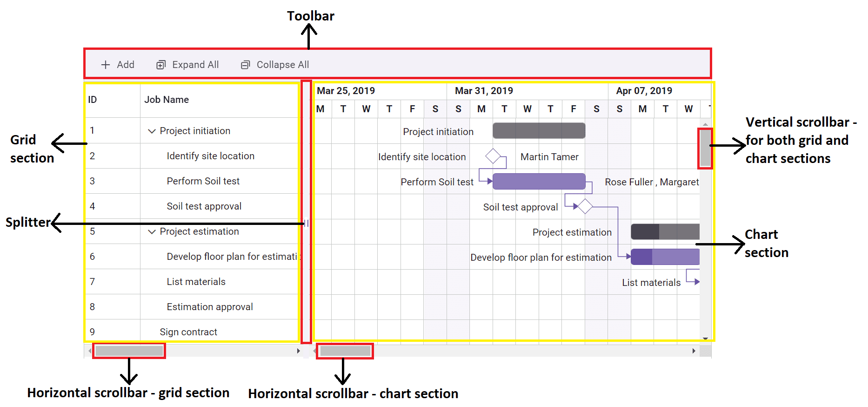Image resolution: width=868 pixels, height=407 pixels.
Task: Collapse the Project estimation task group
Action: (152, 231)
